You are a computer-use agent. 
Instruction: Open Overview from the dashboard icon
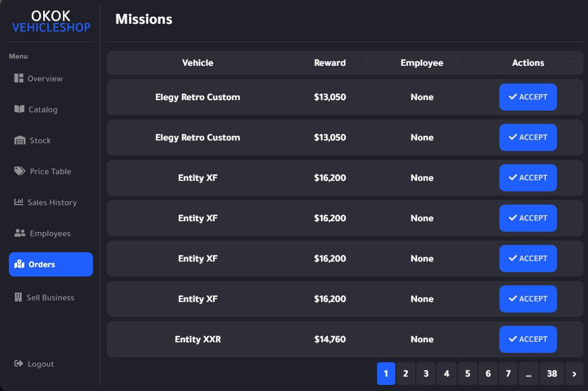[19, 79]
